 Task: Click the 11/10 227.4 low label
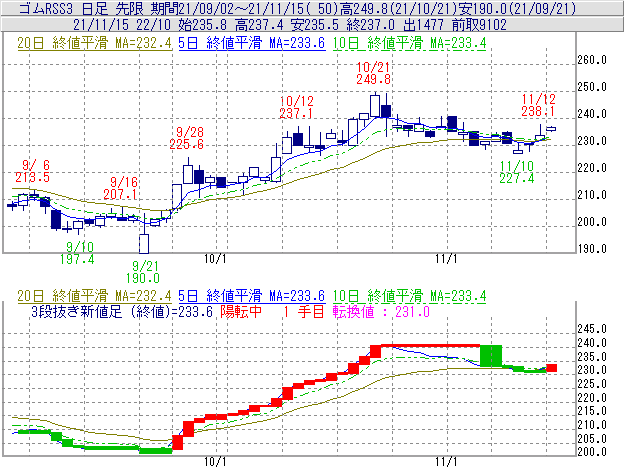tap(517, 172)
